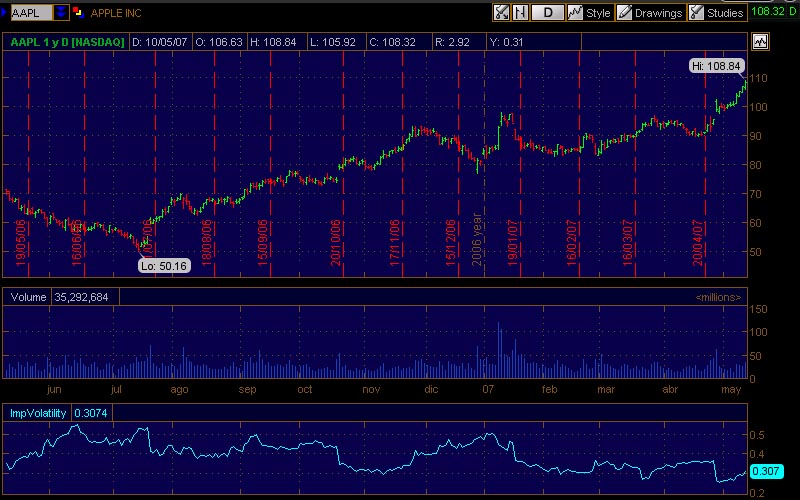Click the 2006 year boundary marker
The height and width of the screenshot is (500, 800).
pyautogui.click(x=477, y=239)
